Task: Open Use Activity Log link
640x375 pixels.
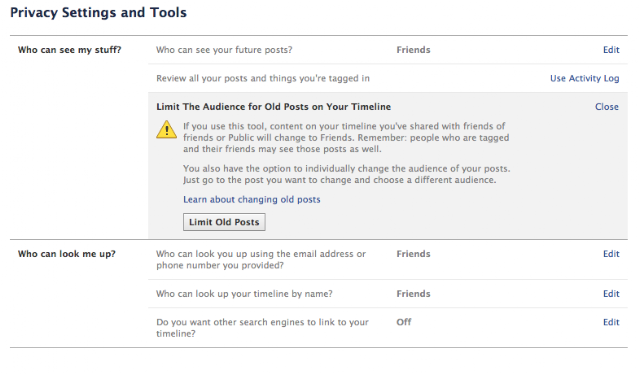Action: (584, 78)
